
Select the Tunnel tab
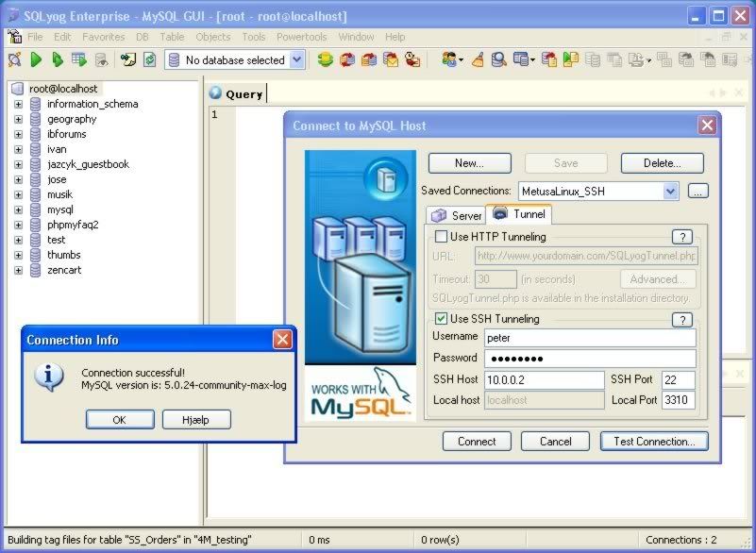tap(519, 214)
